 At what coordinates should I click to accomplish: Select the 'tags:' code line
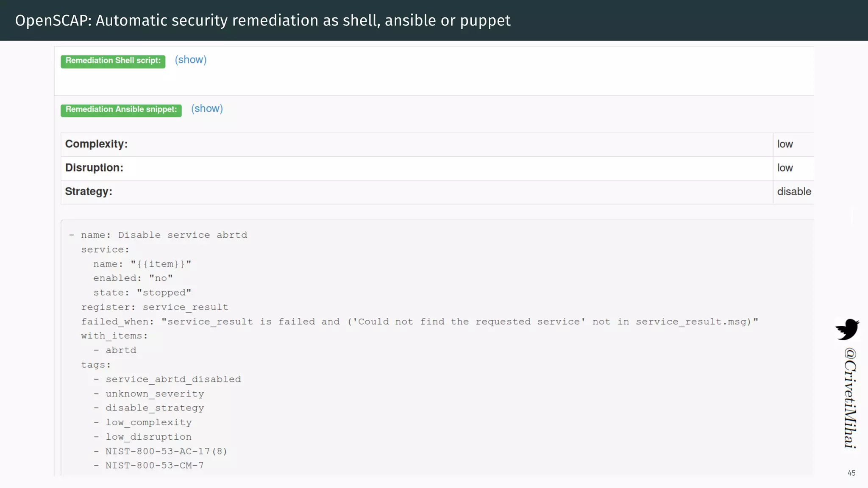[96, 365]
